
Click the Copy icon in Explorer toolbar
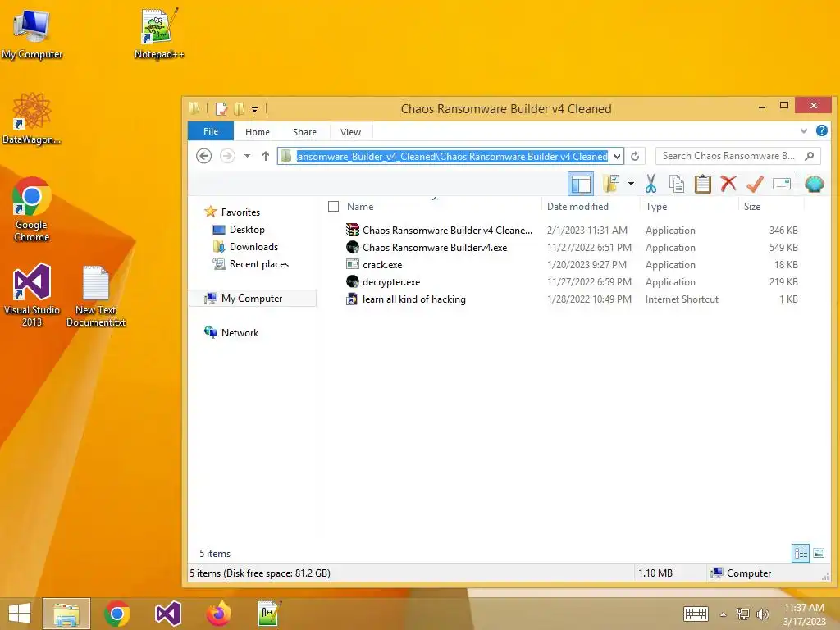(x=677, y=184)
